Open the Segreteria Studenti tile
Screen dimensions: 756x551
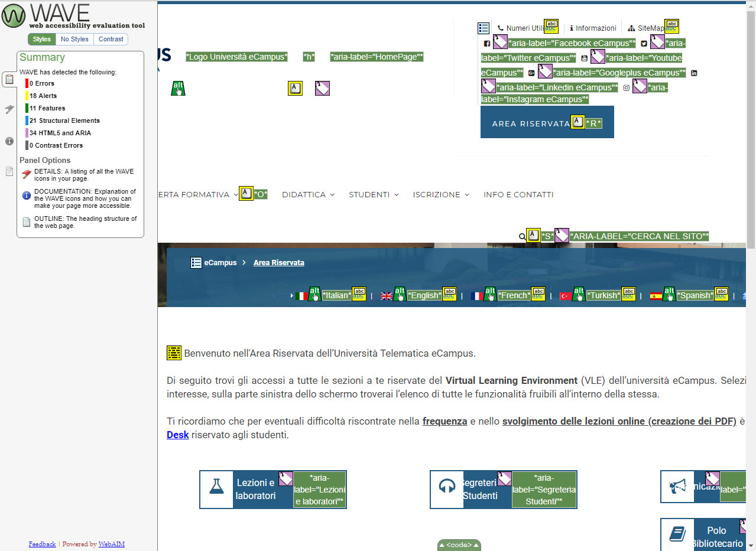[x=503, y=489]
